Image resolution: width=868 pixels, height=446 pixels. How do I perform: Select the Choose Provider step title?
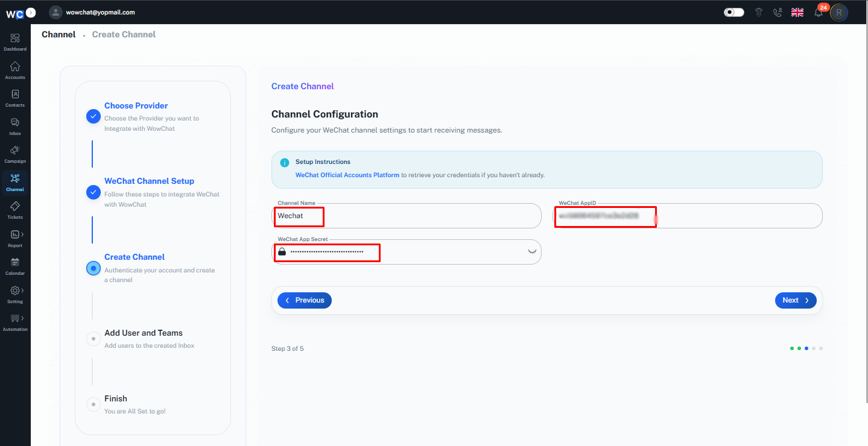136,105
